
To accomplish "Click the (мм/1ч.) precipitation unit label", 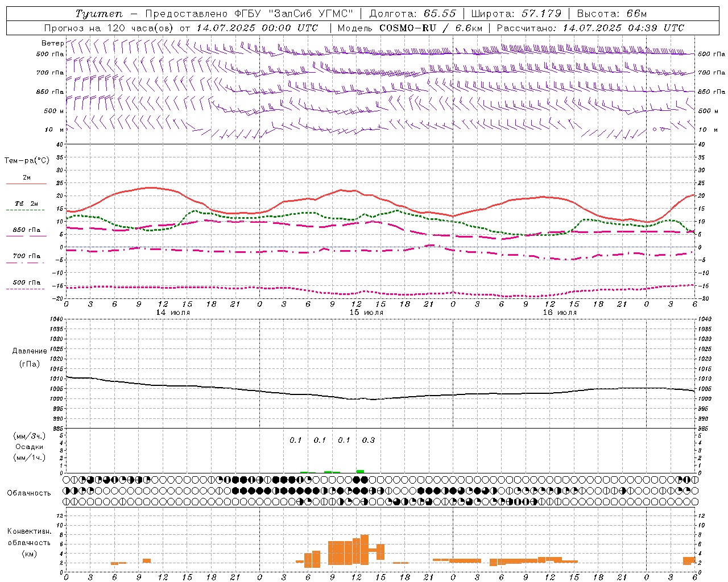I will point(30,458).
